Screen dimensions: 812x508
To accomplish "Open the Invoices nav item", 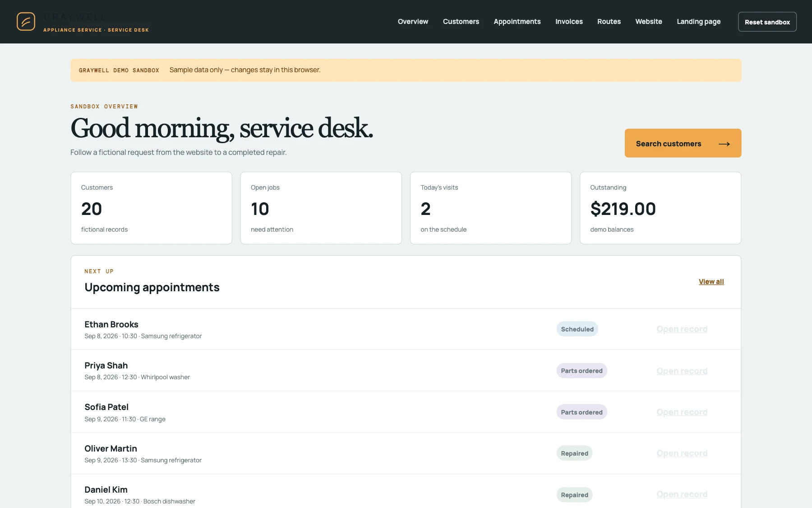I will 569,22.
